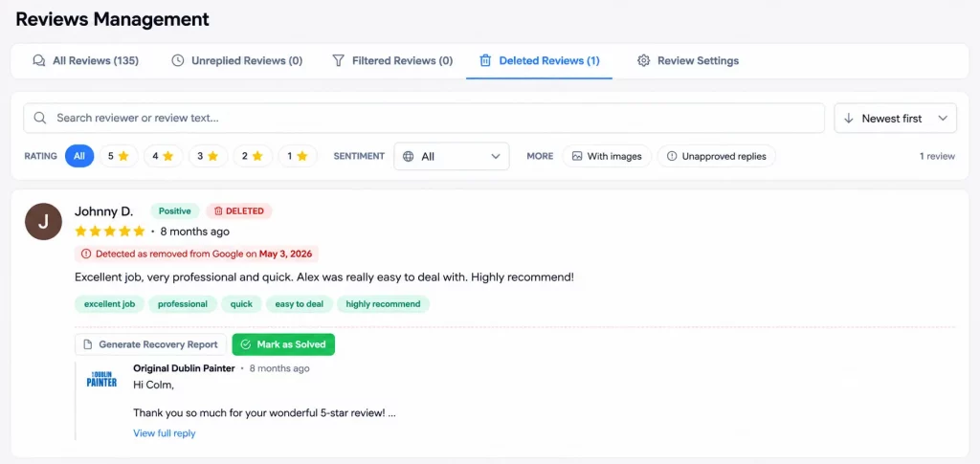This screenshot has height=464, width=980.
Task: Click the down arrow icon beside Newest first
Action: 849,118
